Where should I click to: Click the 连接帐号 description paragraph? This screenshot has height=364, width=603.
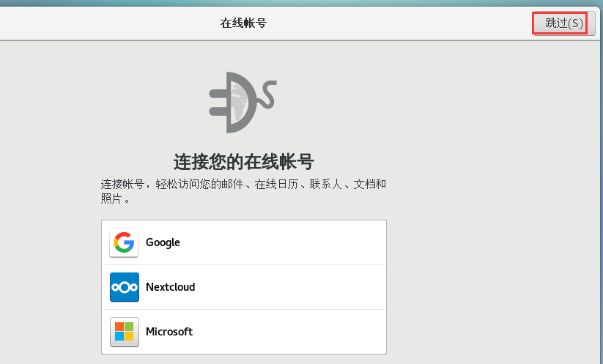click(x=243, y=191)
